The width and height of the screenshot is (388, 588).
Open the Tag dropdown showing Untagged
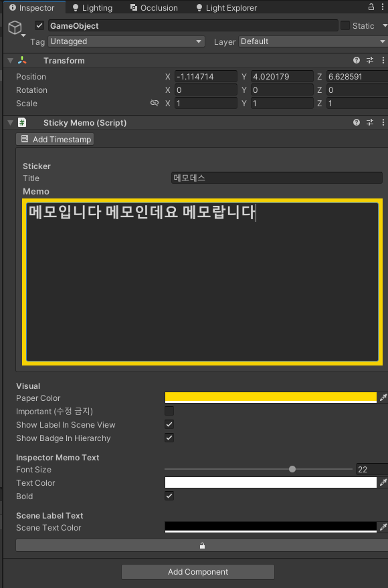click(126, 41)
